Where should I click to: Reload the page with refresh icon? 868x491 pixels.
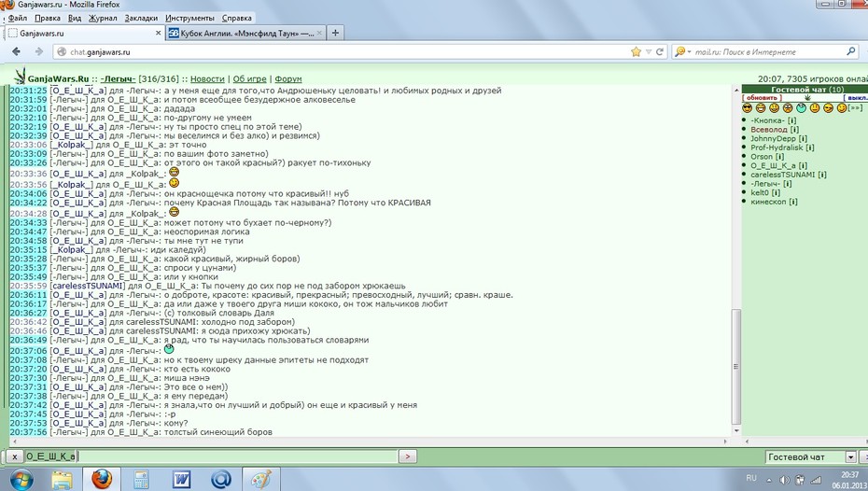[659, 52]
